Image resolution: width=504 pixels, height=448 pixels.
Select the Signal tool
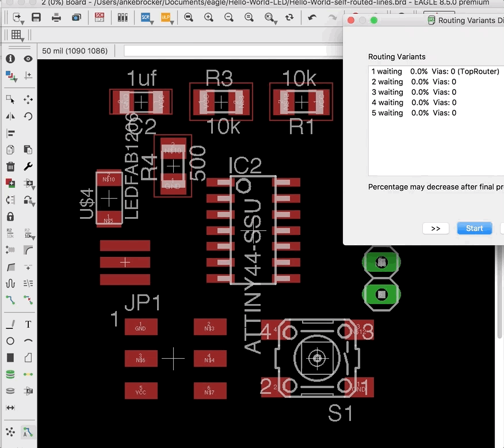[x=28, y=374]
